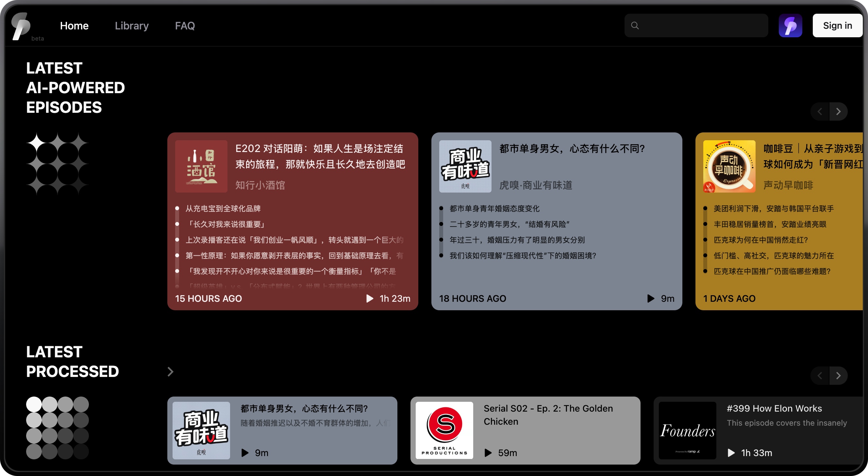This screenshot has width=868, height=476.
Task: Click the magnifier icon in search bar
Action: pyautogui.click(x=635, y=25)
